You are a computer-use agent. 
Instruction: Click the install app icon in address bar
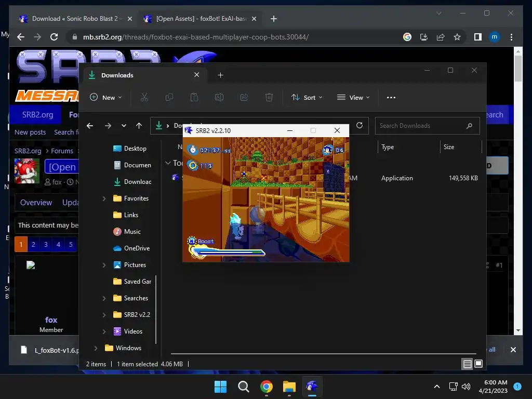coord(424,37)
